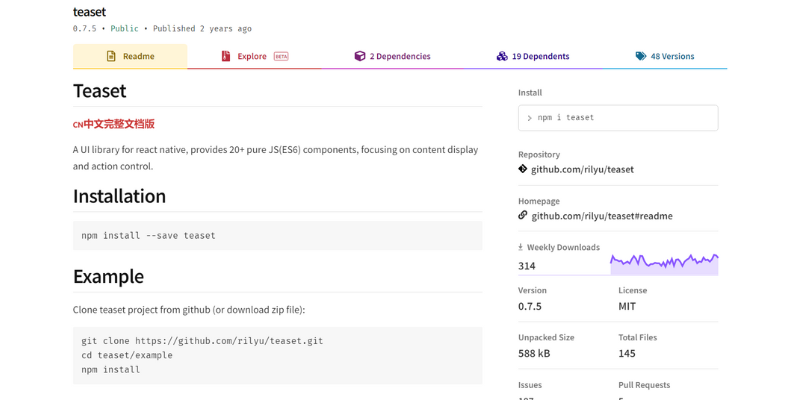The height and width of the screenshot is (400, 800).
Task: Click the Pull Requests label
Action: 644,385
